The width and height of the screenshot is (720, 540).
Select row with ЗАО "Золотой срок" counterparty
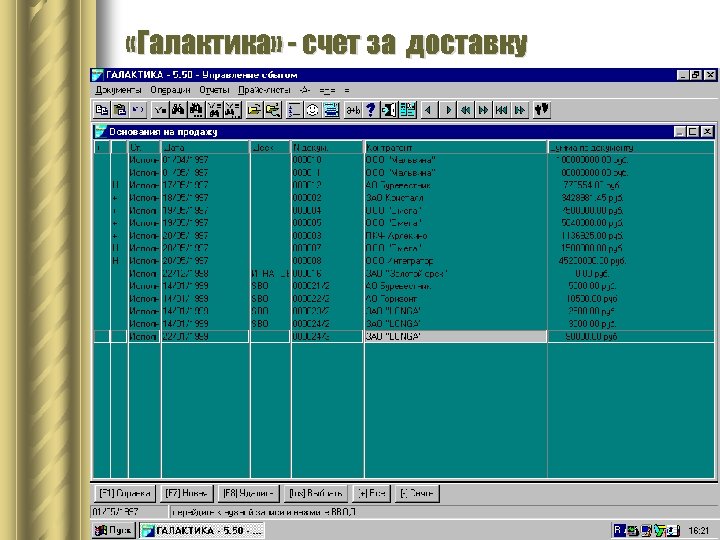click(x=403, y=273)
